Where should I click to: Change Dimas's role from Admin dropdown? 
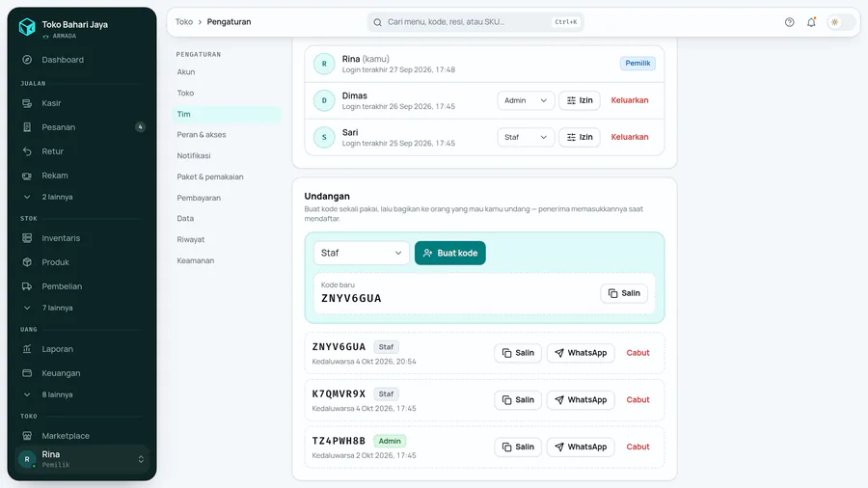pos(526,100)
